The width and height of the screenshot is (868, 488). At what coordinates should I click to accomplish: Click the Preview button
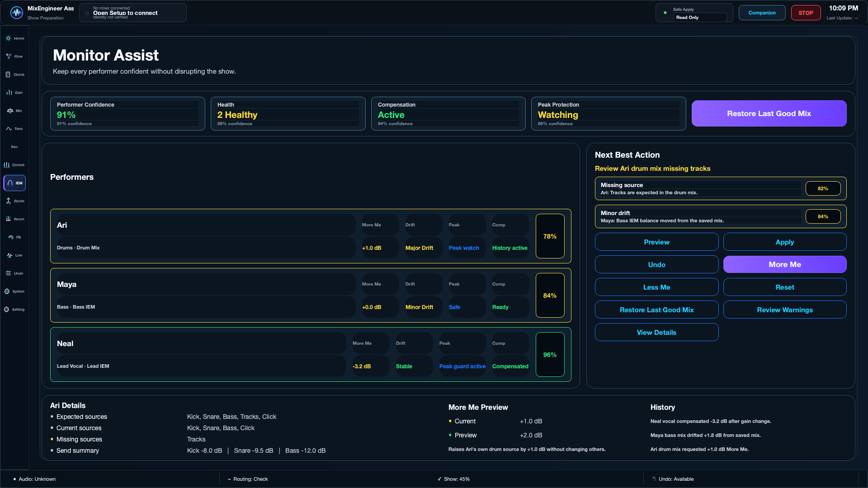[656, 242]
